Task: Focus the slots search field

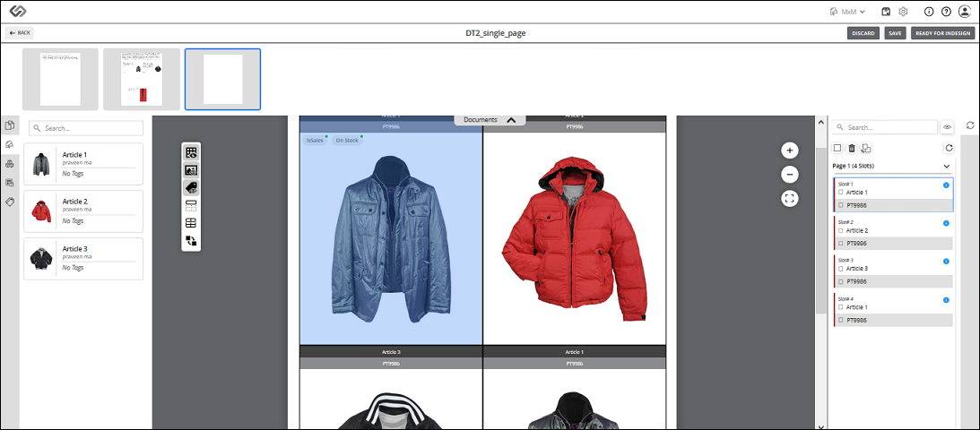Action: [884, 126]
